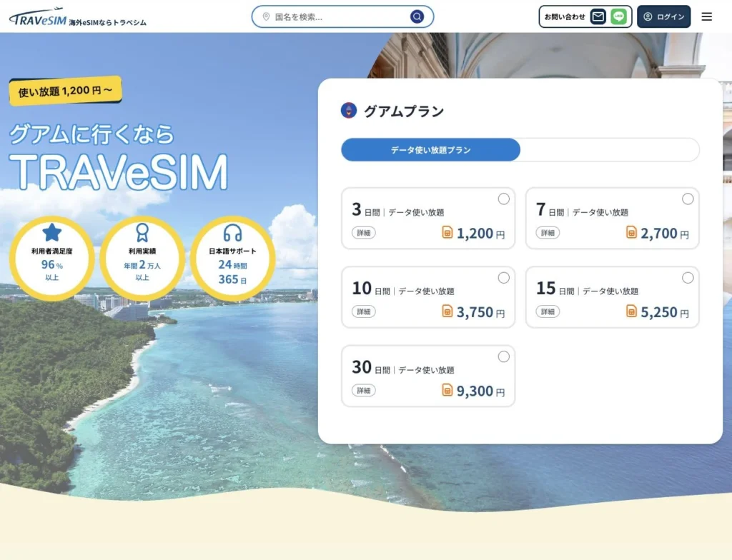The width and height of the screenshot is (732, 560).
Task: Click the 海外eSIMならトラベシム tagline
Action: click(107, 22)
